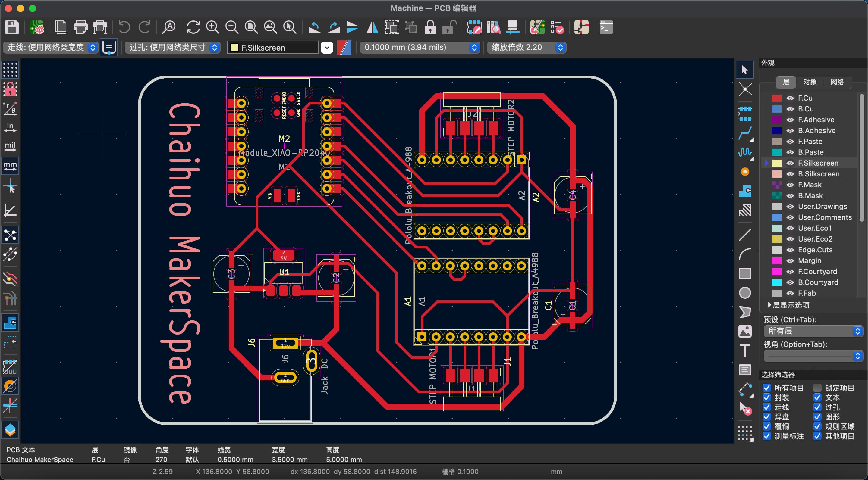Click the Refresh view icon

pyautogui.click(x=193, y=27)
